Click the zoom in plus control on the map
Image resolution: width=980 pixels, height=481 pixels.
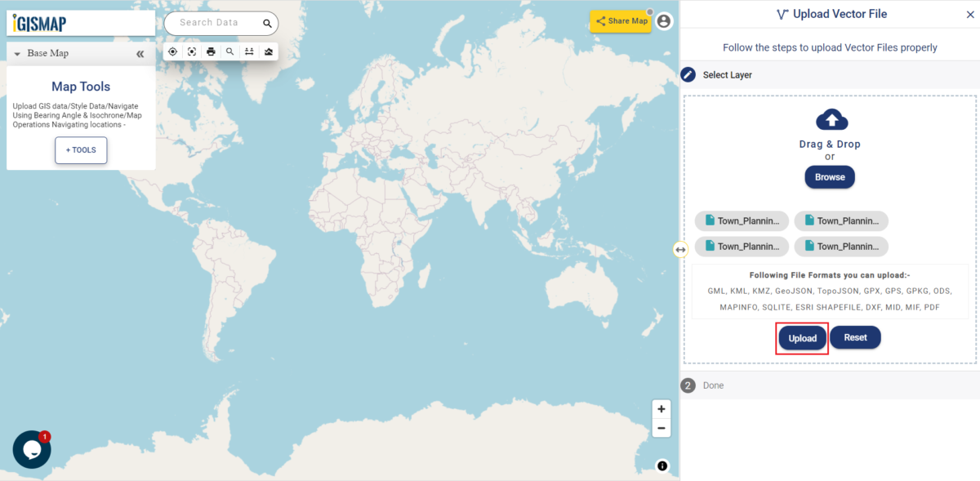click(x=661, y=408)
